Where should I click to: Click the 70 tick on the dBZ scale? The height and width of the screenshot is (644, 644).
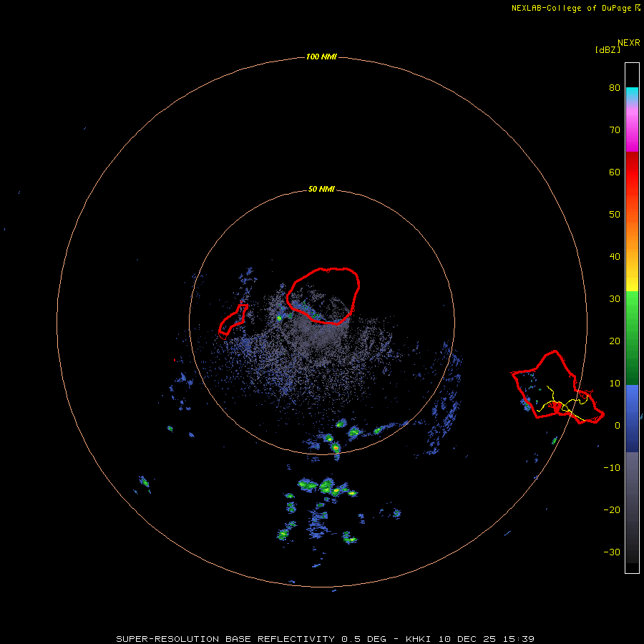tap(615, 130)
